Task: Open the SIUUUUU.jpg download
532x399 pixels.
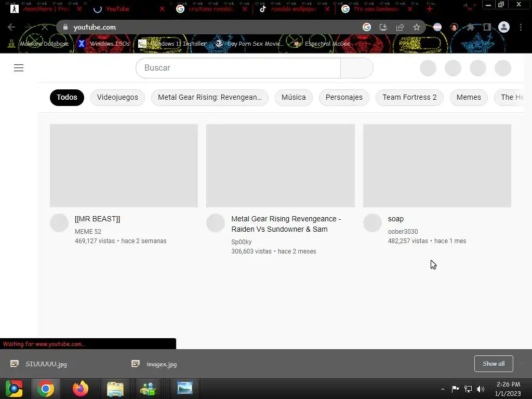Action: point(46,364)
